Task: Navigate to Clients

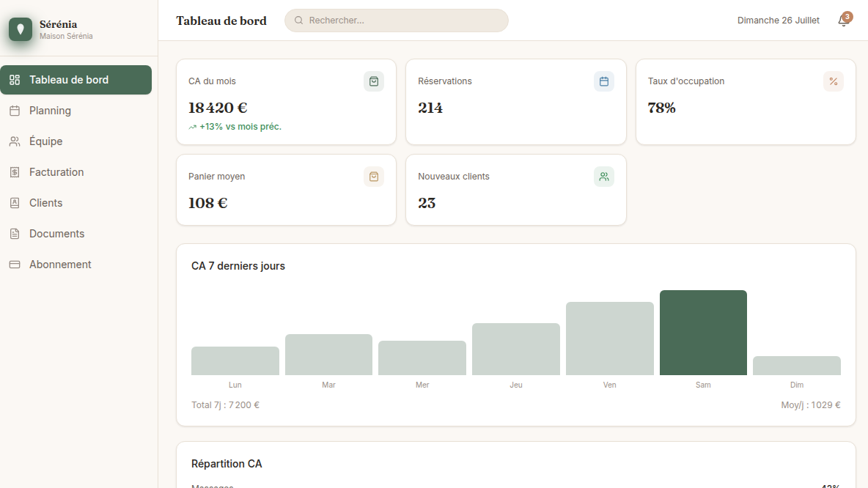Action: coord(76,203)
